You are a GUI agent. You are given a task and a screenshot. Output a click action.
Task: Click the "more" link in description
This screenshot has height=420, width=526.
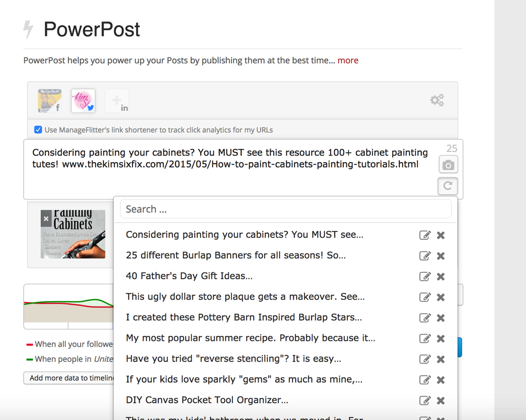(348, 61)
